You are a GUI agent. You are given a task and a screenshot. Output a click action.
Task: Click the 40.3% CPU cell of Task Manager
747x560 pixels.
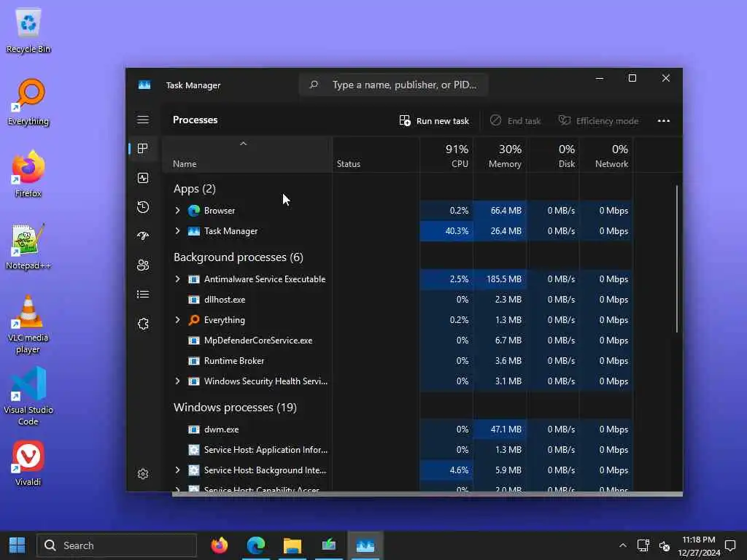pyautogui.click(x=447, y=231)
